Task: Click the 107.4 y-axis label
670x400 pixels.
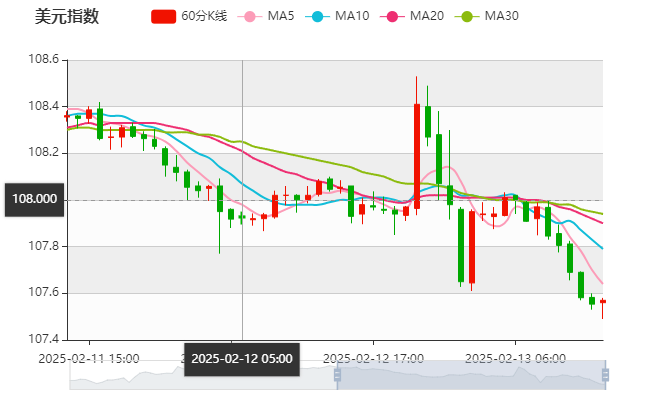Action: 44,339
